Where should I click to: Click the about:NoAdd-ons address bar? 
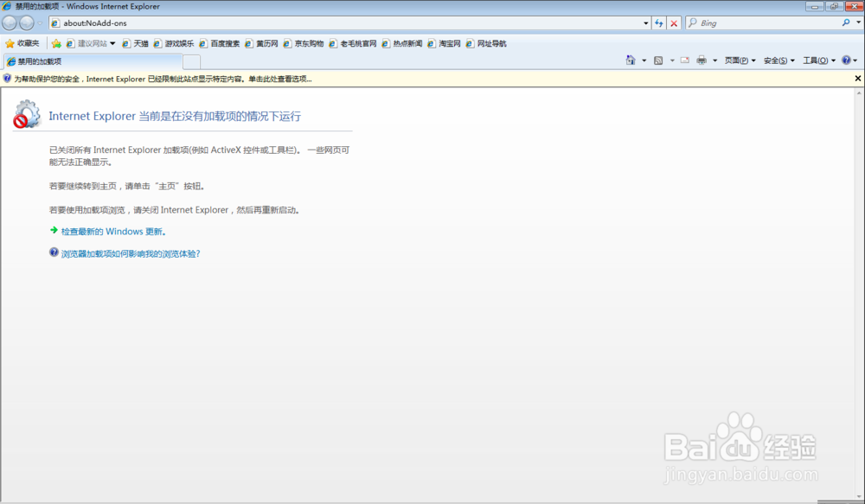tap(348, 23)
